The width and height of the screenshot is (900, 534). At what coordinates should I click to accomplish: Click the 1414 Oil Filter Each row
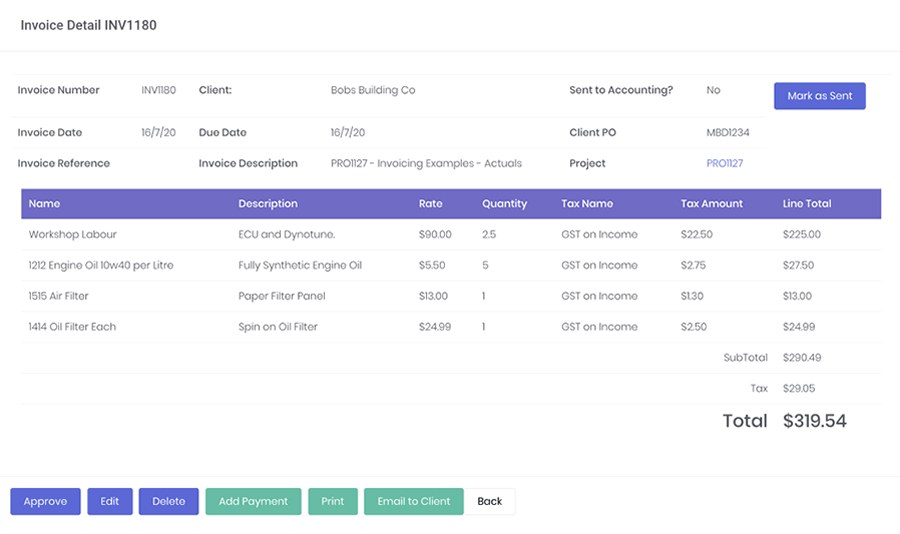tap(72, 327)
